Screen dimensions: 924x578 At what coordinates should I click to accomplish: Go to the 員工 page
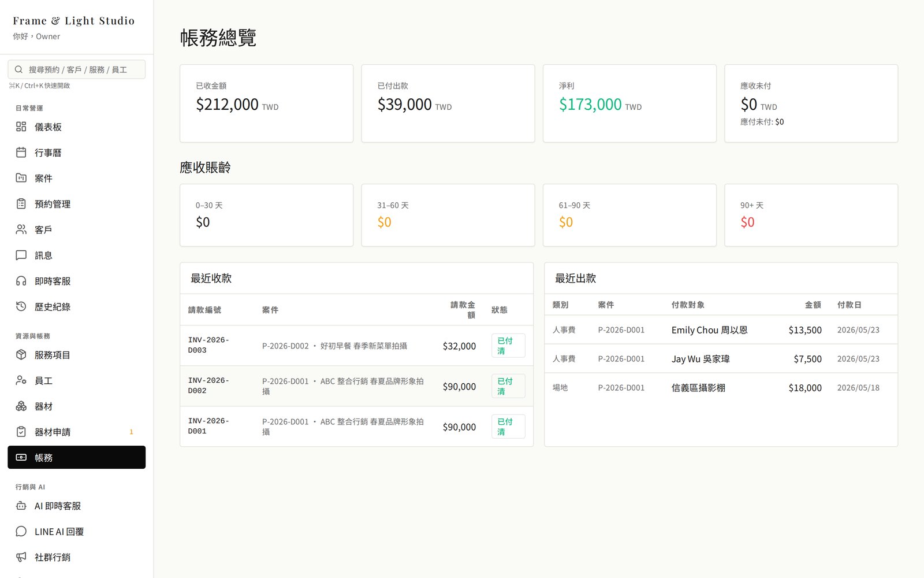coord(76,380)
